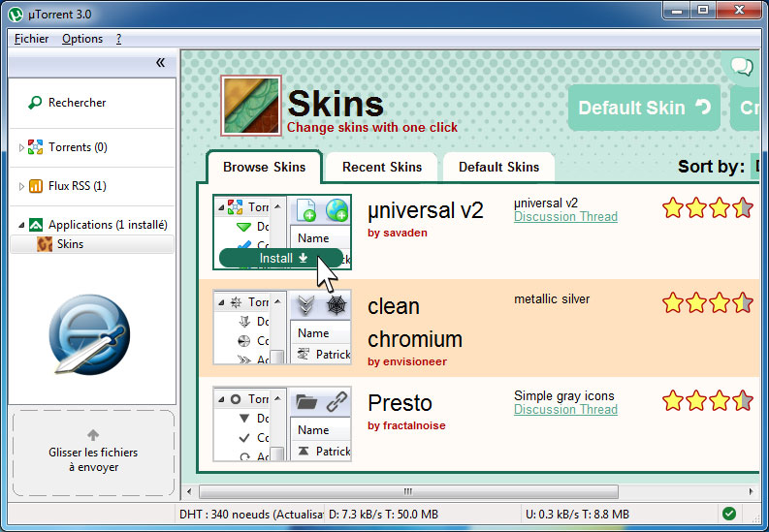Viewport: 769px width, 532px height.
Task: Click author name 'by envisioneer'
Action: [x=407, y=361]
